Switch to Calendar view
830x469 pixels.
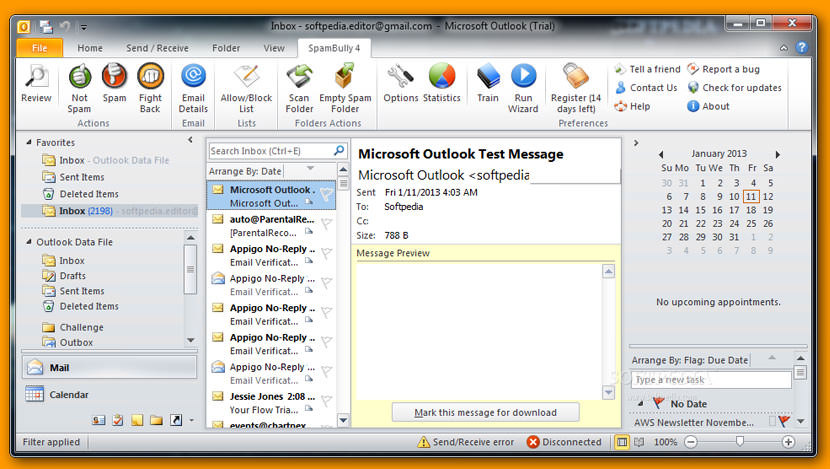pos(109,394)
